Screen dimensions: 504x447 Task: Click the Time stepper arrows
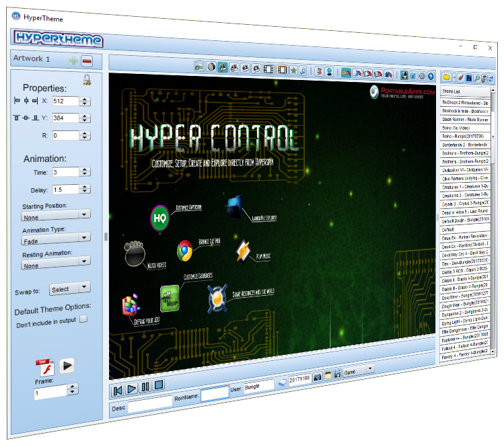[x=85, y=172]
